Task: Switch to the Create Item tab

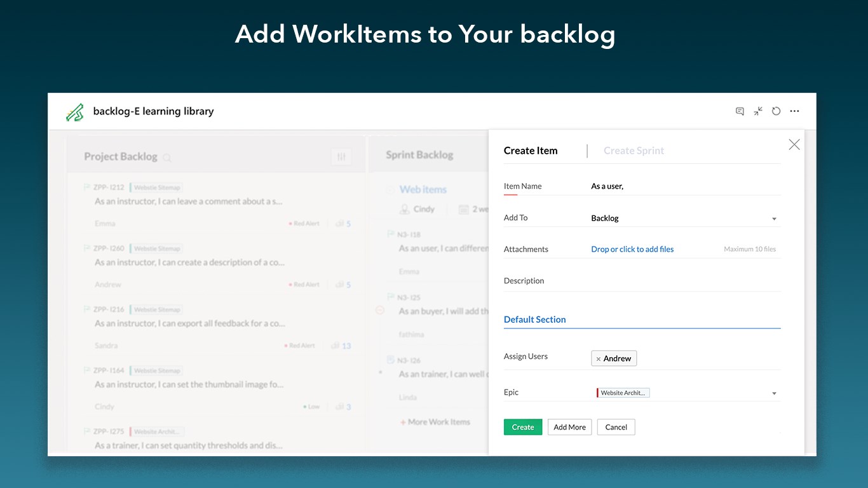Action: coord(531,151)
